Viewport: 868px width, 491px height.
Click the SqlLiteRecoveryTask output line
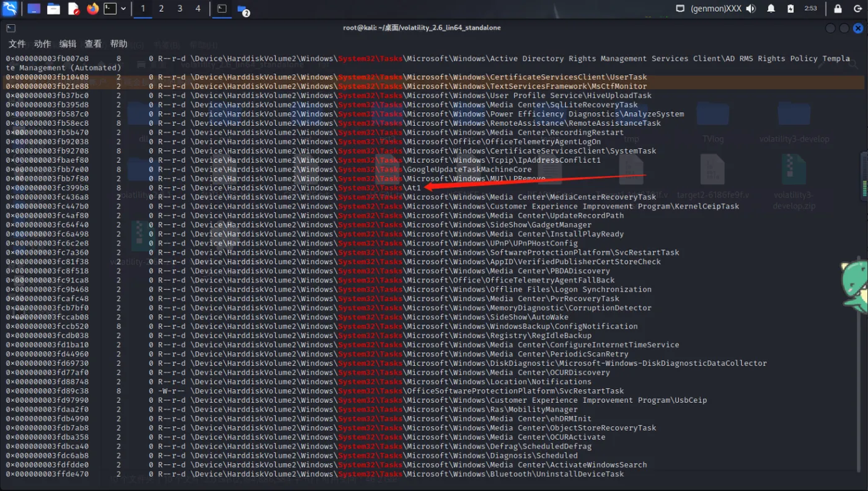322,105
